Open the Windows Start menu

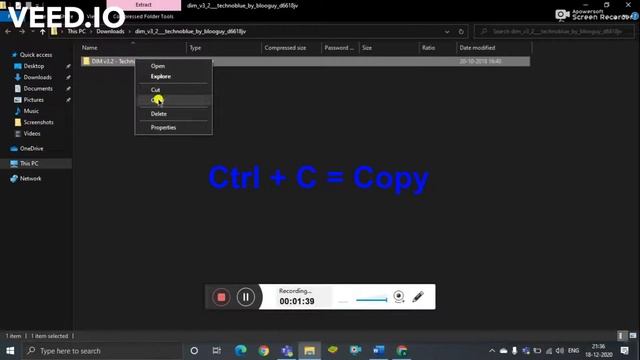tap(10, 351)
